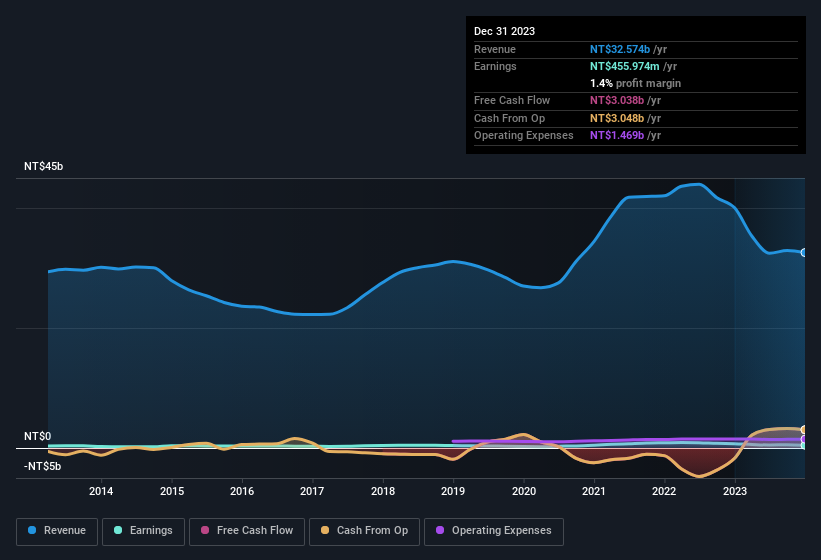Click the NT$3.038b free cash flow value

617,100
